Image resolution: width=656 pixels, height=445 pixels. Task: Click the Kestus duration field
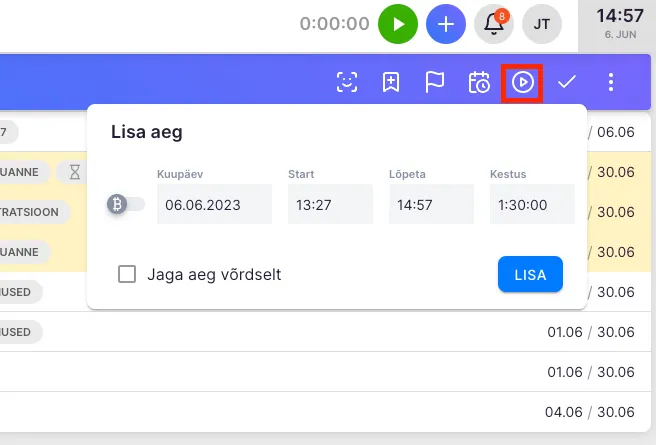click(x=532, y=204)
